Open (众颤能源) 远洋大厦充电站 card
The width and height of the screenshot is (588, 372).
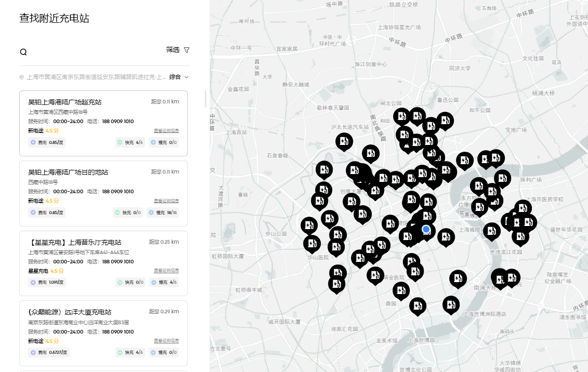(103, 333)
